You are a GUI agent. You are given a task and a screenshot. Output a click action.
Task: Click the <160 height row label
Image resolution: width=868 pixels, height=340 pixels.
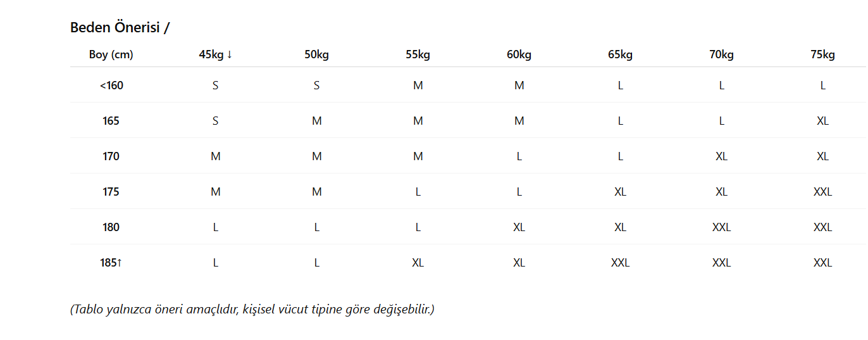coord(111,85)
